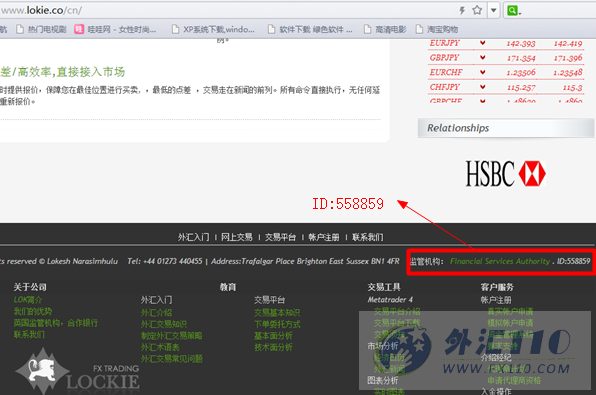The height and width of the screenshot is (395, 596).
Task: Open 联系我们 under 关于公司
Action: click(x=29, y=335)
